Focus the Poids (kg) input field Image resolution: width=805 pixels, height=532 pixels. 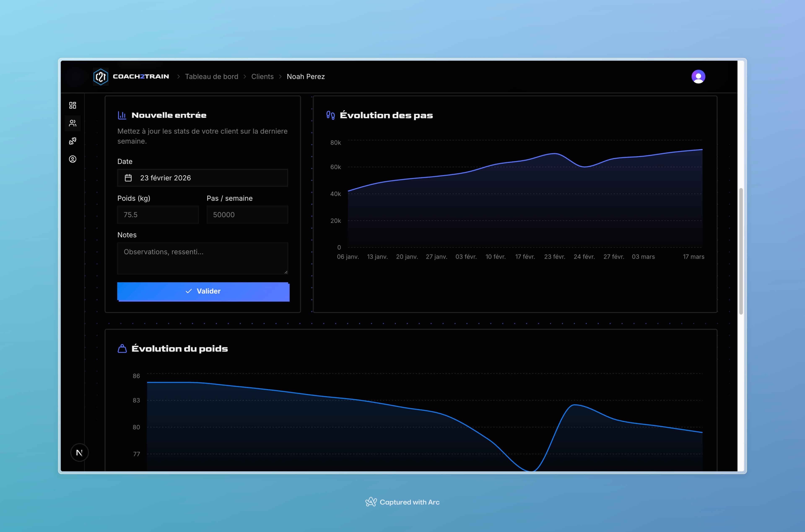[158, 215]
